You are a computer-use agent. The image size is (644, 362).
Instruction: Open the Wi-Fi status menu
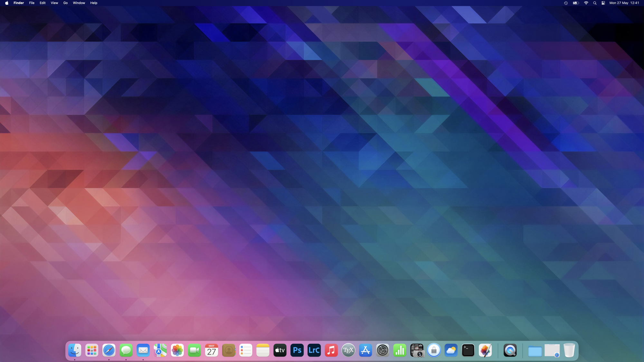click(x=586, y=3)
